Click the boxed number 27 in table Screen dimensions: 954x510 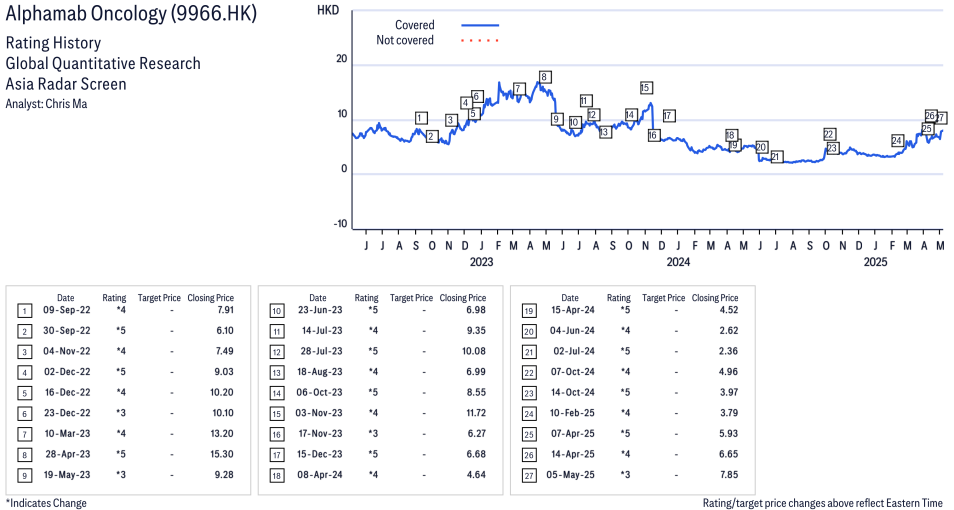click(x=529, y=476)
